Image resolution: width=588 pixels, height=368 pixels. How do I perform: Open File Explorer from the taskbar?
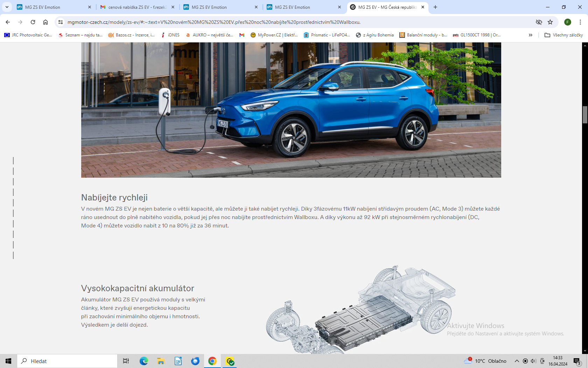pos(161,361)
